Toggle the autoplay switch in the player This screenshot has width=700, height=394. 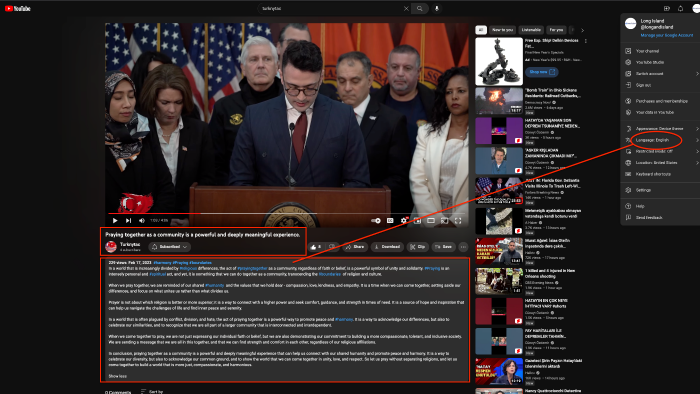[376, 220]
